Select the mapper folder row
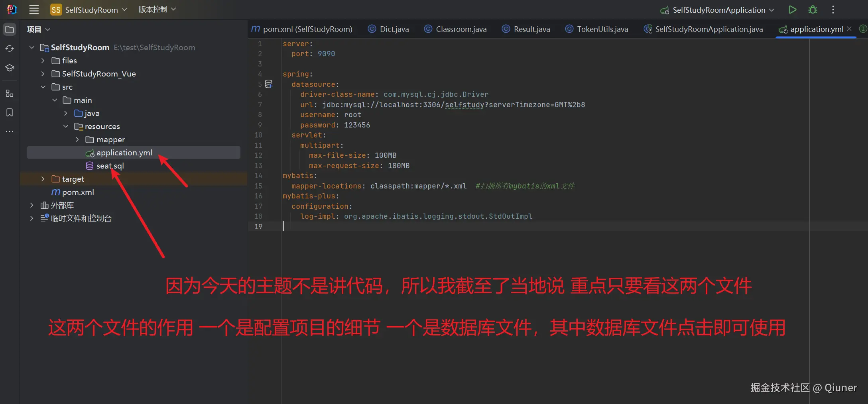 134,139
